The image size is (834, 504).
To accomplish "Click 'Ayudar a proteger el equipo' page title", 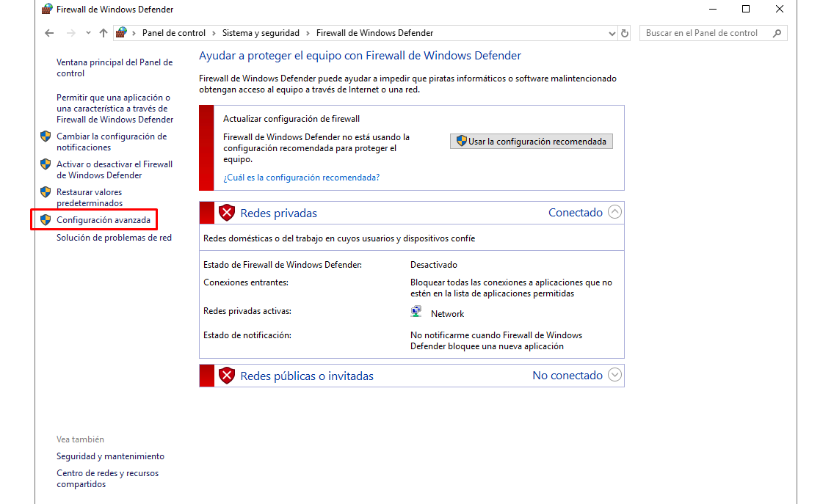I will point(360,55).
